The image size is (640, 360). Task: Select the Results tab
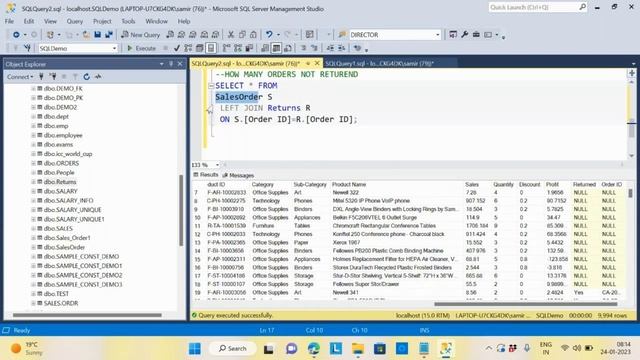(206, 175)
